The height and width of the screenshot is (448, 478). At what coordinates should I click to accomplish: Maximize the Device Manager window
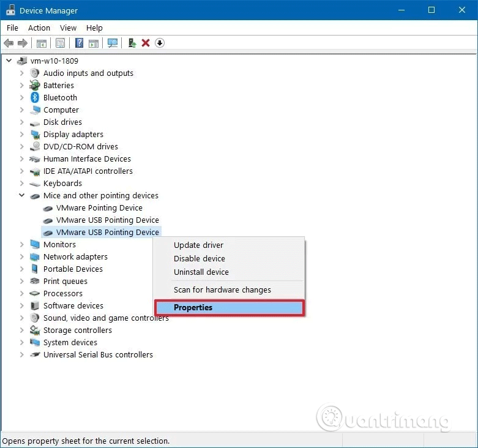pyautogui.click(x=431, y=10)
